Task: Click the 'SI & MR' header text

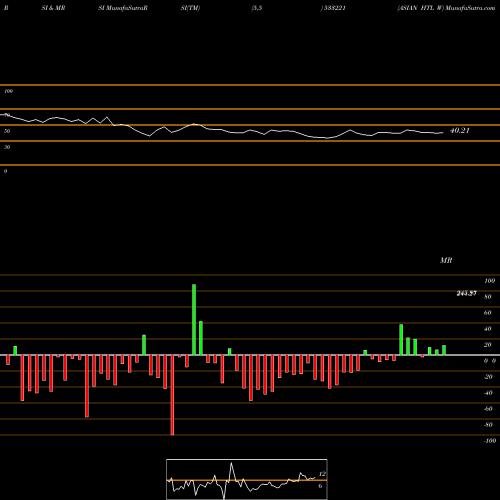Action: [53, 8]
